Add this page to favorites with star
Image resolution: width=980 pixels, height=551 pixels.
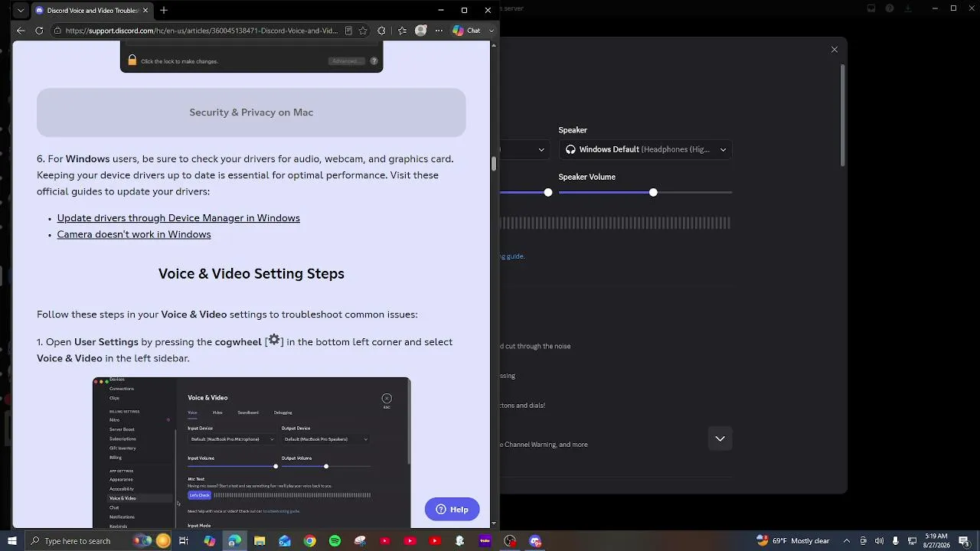363,31
